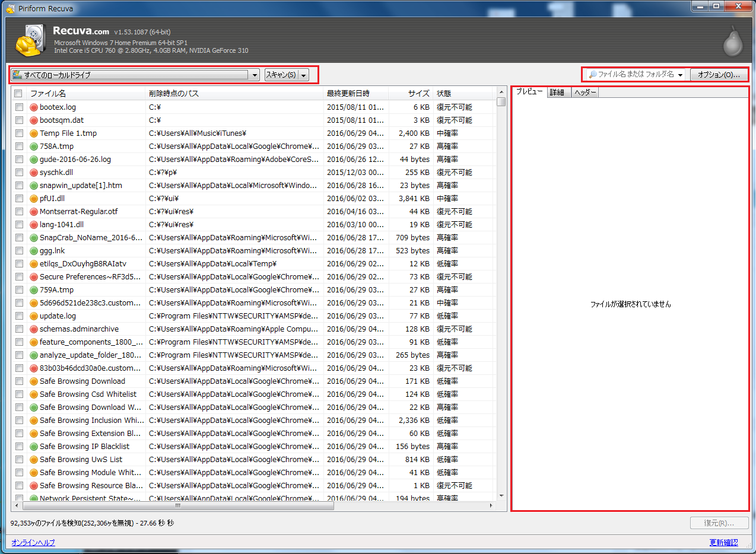The width and height of the screenshot is (756, 554).
Task: Click the green icon beside snapwin_update[1].htm
Action: point(34,186)
